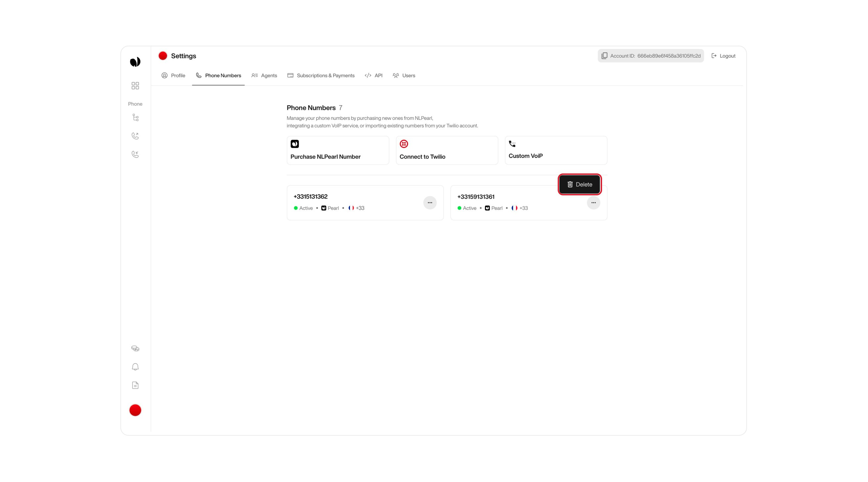The image size is (868, 482).
Task: Open the dashboard grid icon in sidebar
Action: [x=135, y=86]
